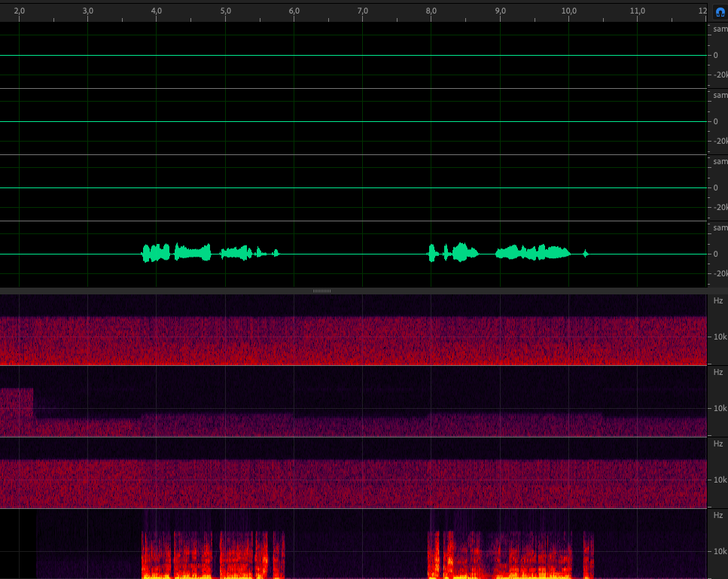Image resolution: width=728 pixels, height=579 pixels.
Task: Click the top channel's flat waveform line
Action: (x=354, y=55)
